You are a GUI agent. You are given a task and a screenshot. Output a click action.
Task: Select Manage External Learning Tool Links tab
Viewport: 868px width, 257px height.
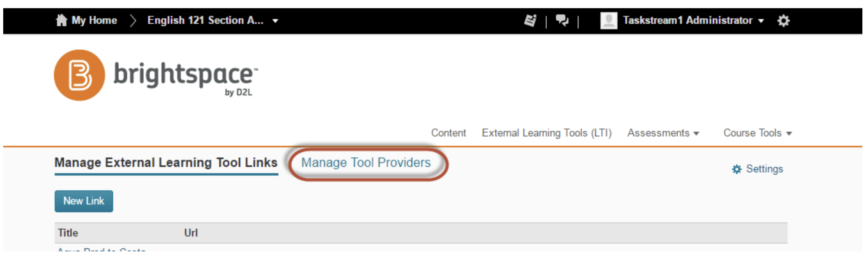point(166,163)
